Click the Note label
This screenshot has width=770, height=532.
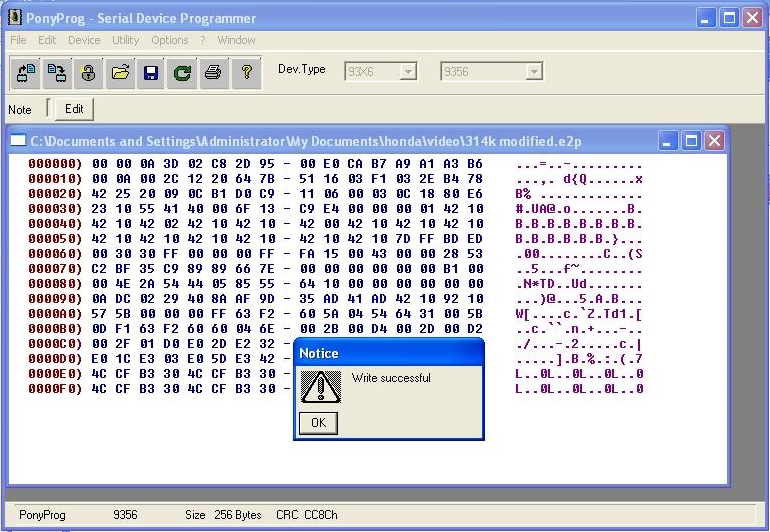[20, 110]
